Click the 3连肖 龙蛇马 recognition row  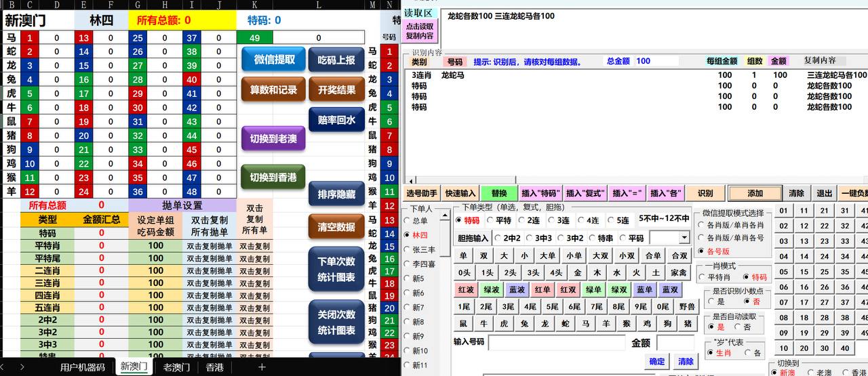[636, 75]
